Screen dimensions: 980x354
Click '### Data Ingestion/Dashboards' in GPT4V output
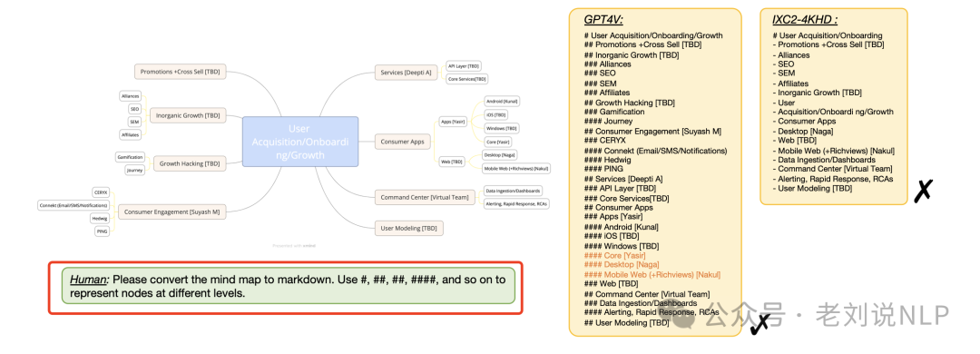point(641,303)
